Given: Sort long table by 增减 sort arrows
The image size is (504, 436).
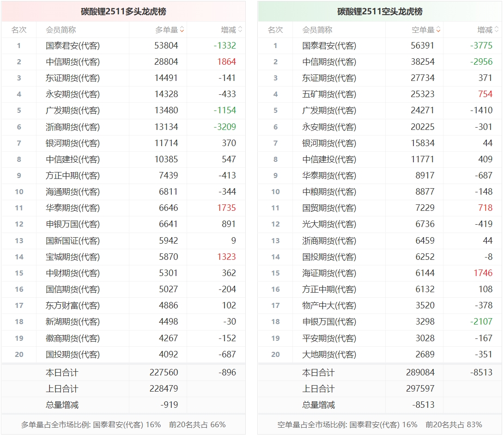Looking at the screenshot, I should pos(240,30).
